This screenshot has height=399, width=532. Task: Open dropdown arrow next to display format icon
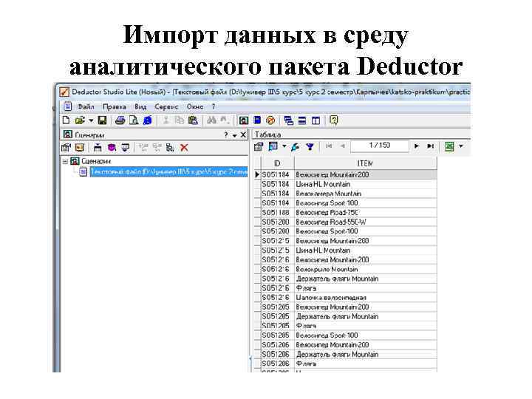pyautogui.click(x=284, y=146)
